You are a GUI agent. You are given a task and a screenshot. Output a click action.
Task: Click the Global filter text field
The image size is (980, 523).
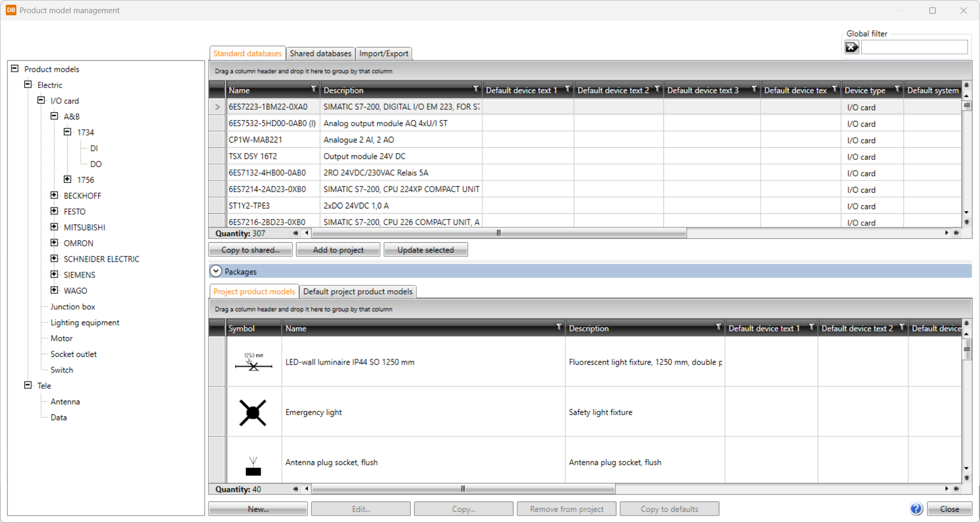pos(914,47)
